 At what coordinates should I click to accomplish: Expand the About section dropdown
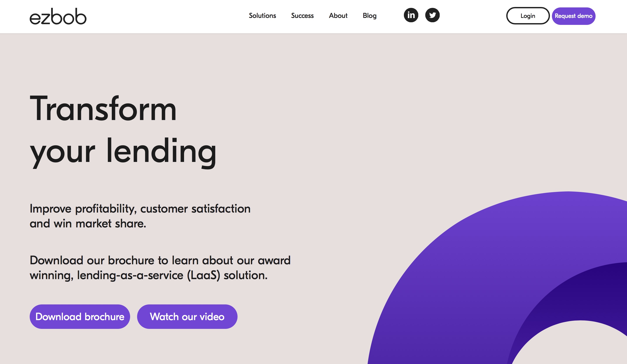338,15
